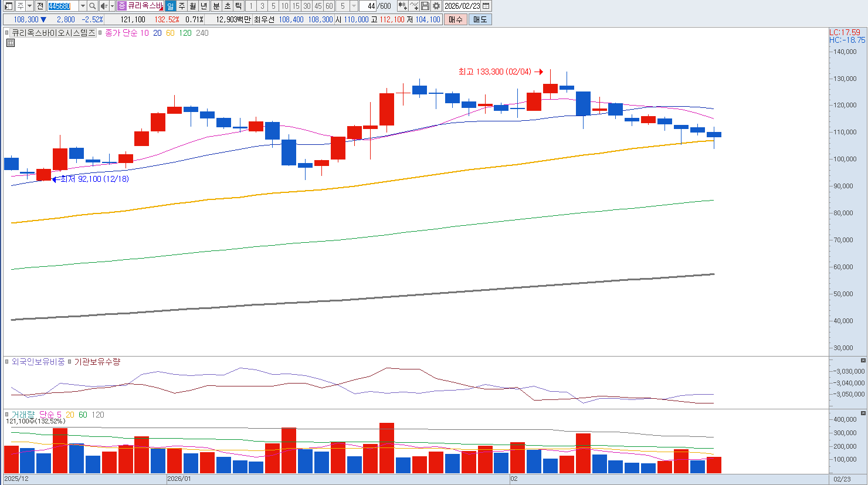Open dropdown arrow next to speaker icon

pyautogui.click(x=112, y=6)
